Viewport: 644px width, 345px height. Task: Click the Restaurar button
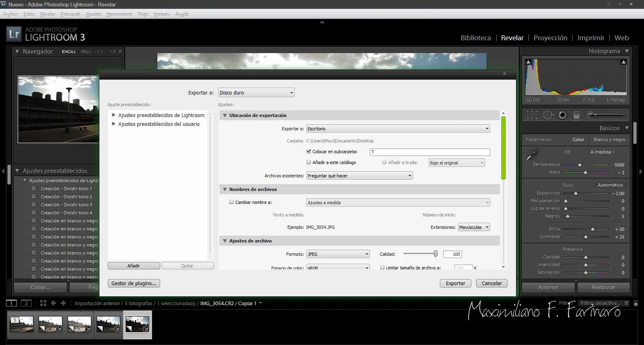tap(603, 287)
